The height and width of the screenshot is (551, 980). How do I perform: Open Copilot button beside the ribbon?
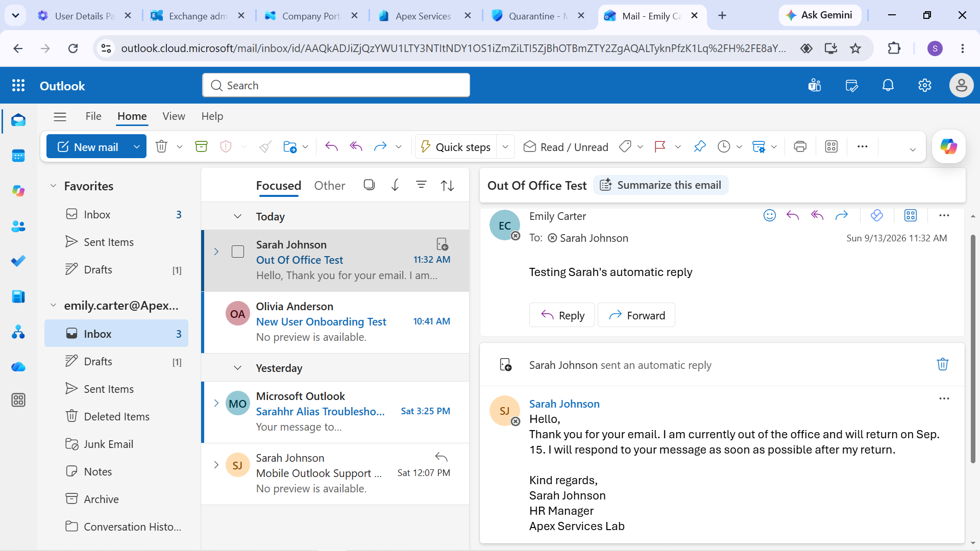click(x=949, y=147)
